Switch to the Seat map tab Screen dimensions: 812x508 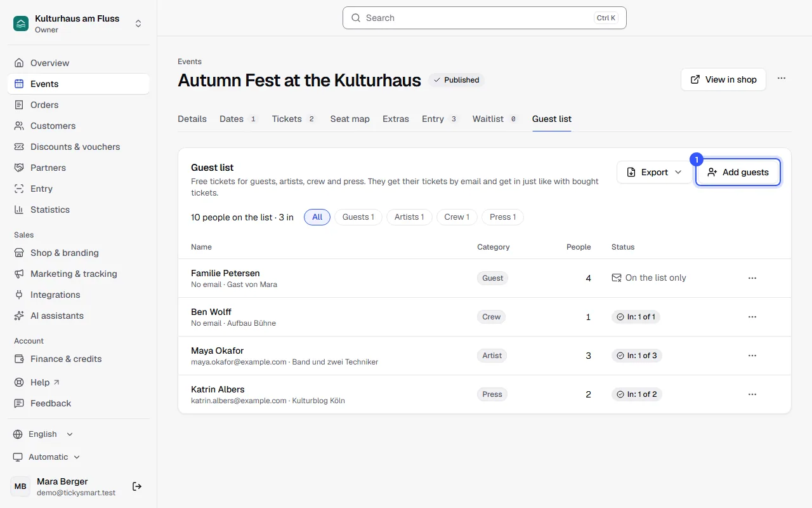[350, 119]
